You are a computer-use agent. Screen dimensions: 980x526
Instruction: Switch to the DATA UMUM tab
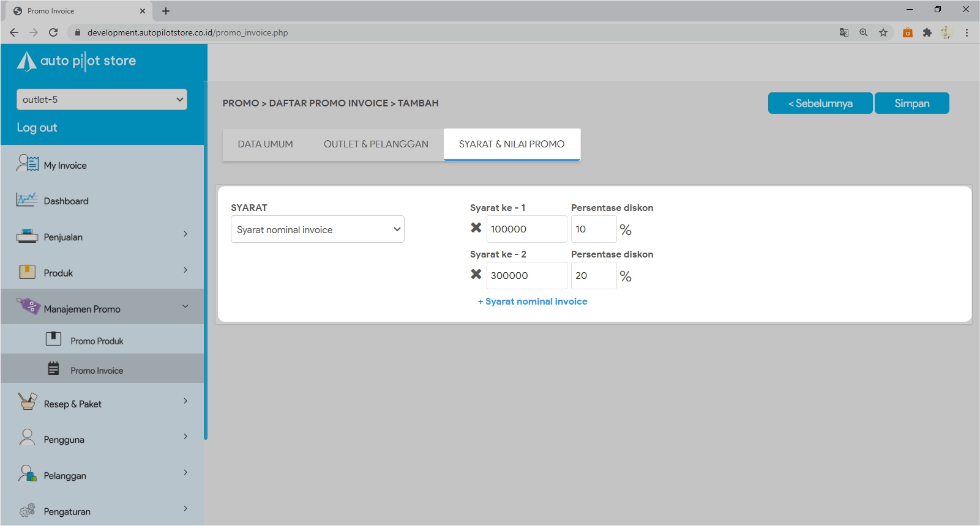(265, 144)
